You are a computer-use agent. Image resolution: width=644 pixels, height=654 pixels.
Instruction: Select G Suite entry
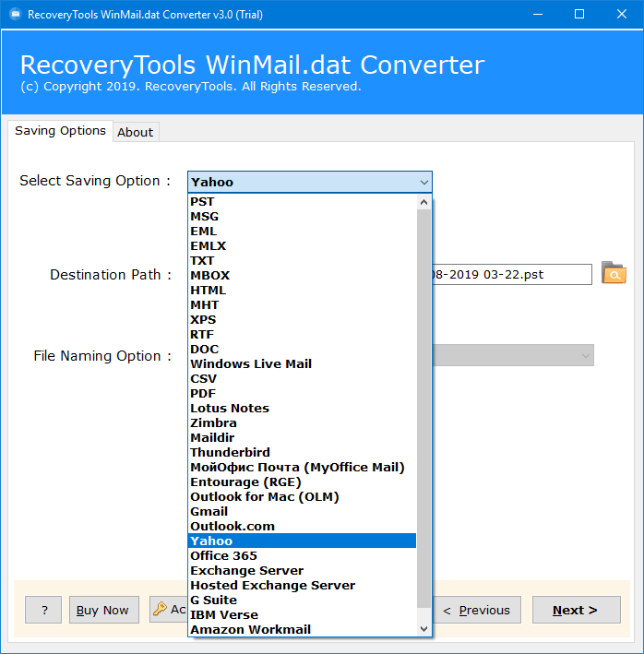[302, 600]
